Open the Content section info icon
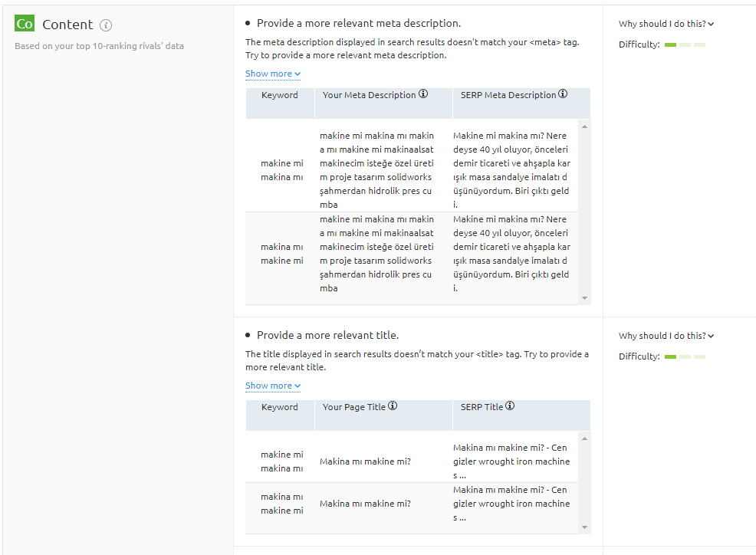This screenshot has width=756, height=555. (x=106, y=25)
